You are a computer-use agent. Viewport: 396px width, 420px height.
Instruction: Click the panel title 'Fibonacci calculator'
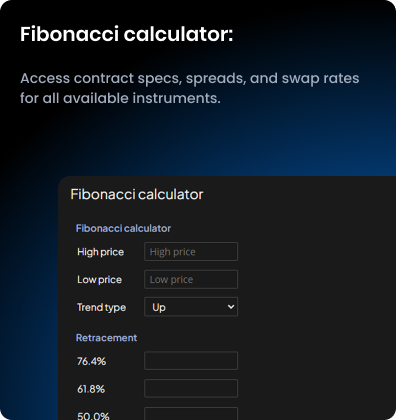[137, 194]
